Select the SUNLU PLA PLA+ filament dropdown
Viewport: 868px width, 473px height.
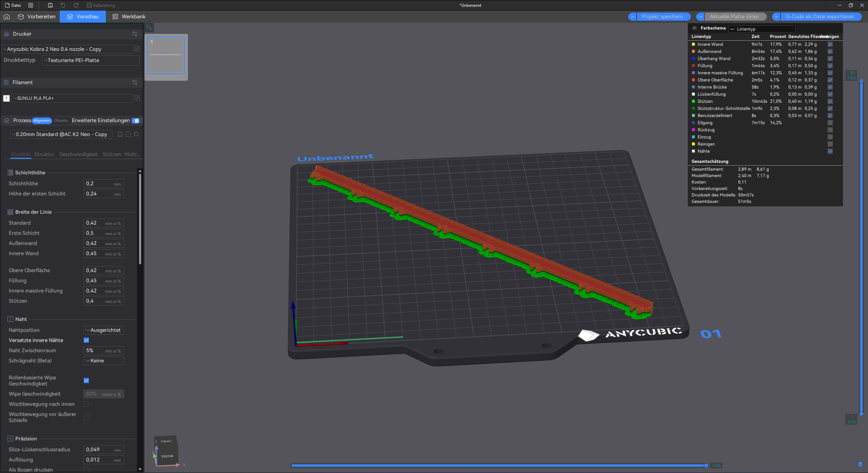tap(72, 98)
